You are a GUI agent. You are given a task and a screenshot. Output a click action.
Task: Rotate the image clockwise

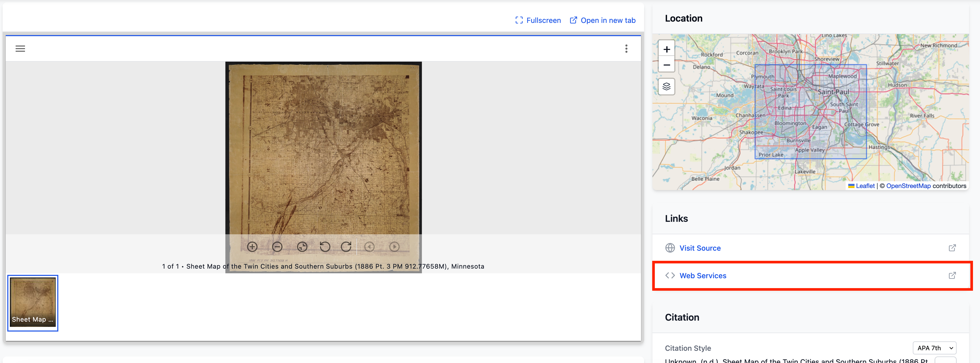click(346, 247)
